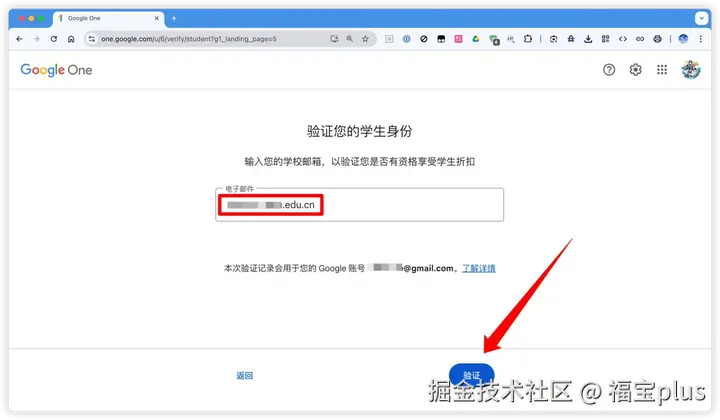Screen dimensions: 720x420
Task: Open the translate magnifier extension
Action: (x=511, y=39)
